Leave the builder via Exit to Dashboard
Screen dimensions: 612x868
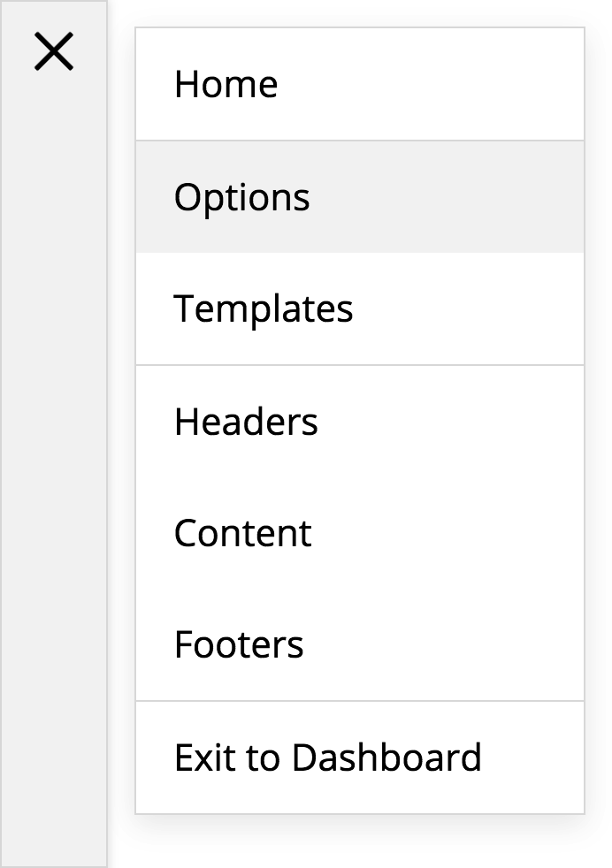click(328, 758)
